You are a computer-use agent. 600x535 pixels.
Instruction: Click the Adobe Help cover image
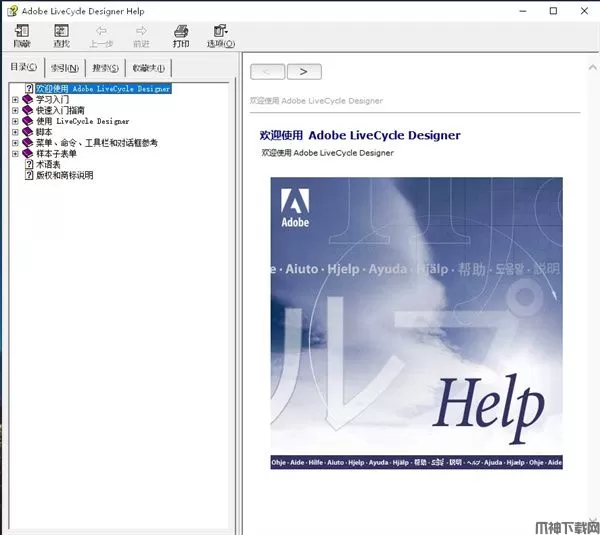click(416, 323)
